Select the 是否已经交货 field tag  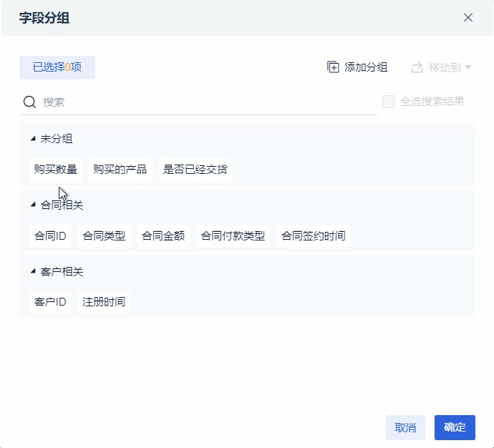(x=195, y=170)
